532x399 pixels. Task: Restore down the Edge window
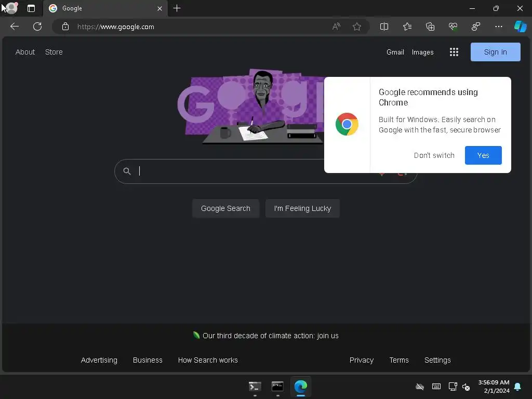[496, 8]
